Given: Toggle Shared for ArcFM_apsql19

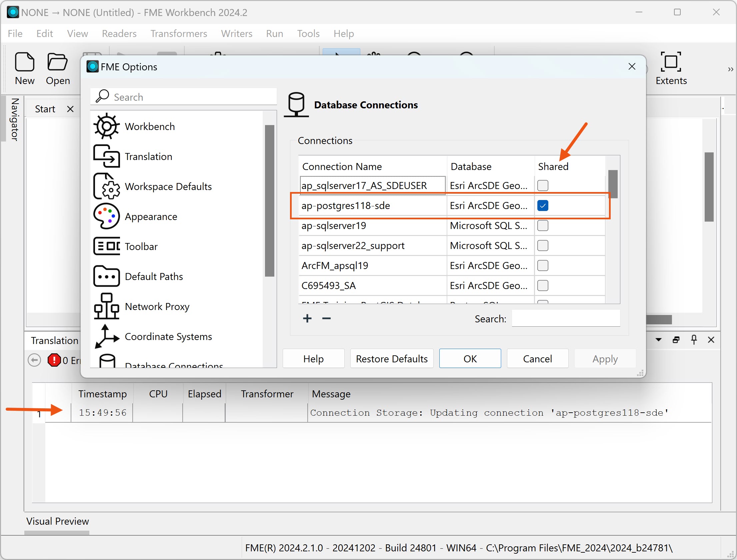Looking at the screenshot, I should (x=543, y=265).
